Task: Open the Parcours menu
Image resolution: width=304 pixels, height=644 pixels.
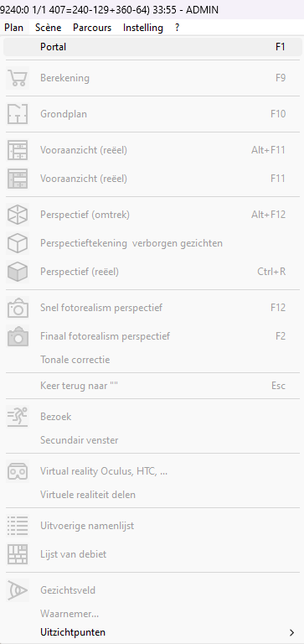Action: pyautogui.click(x=92, y=28)
